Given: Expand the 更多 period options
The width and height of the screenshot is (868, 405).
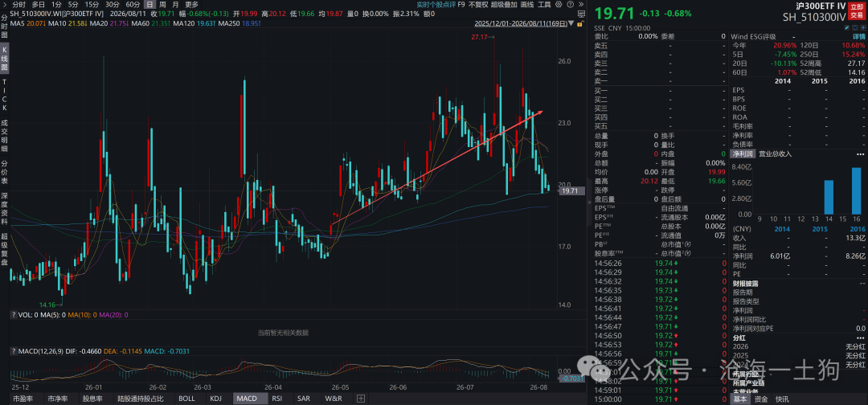Looking at the screenshot, I should (x=191, y=4).
